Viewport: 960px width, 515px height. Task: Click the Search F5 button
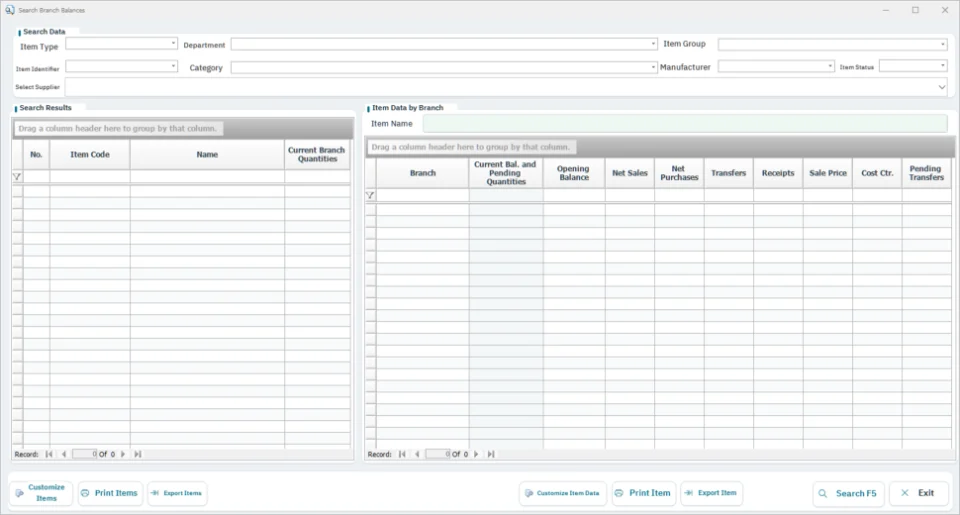849,494
